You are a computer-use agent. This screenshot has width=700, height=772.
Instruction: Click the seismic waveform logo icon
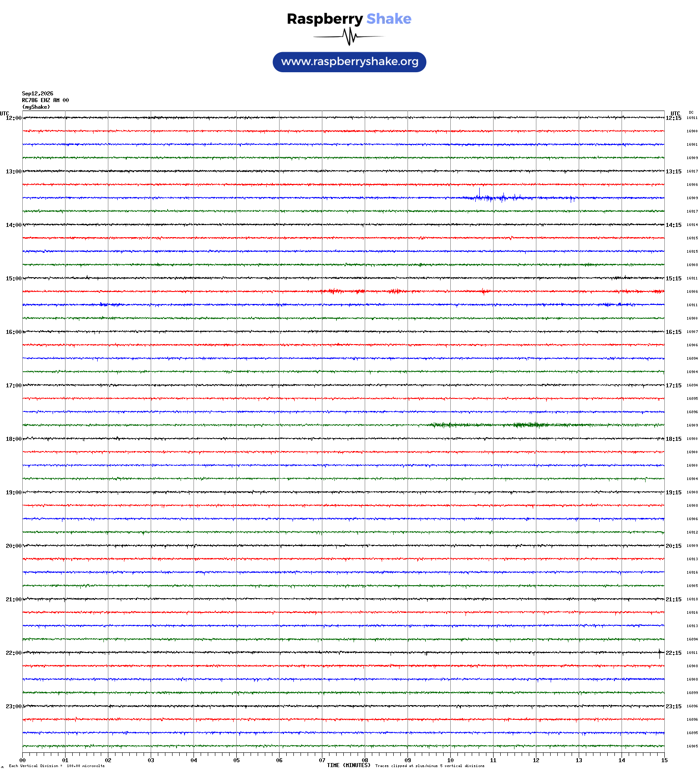click(349, 37)
